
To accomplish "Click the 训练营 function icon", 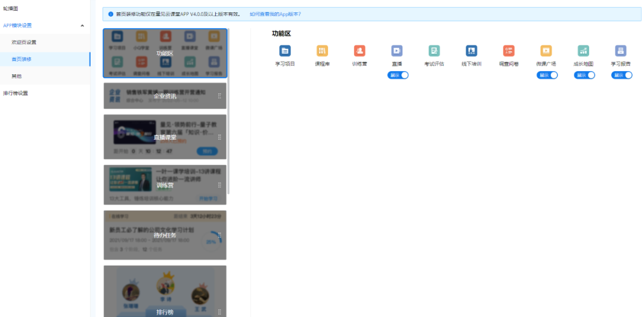I will (x=360, y=51).
